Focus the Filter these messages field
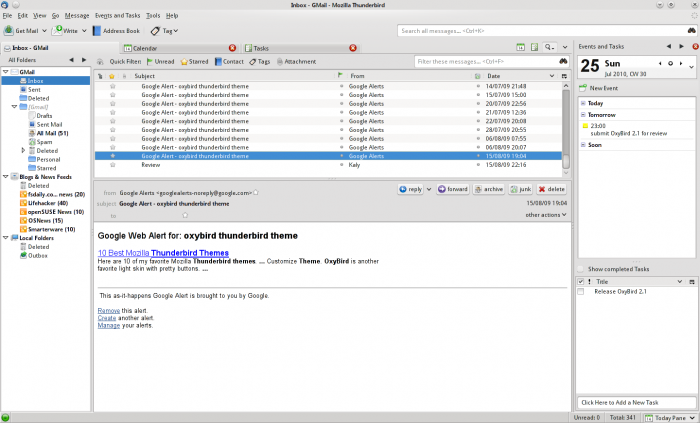This screenshot has height=423, width=700. point(487,62)
